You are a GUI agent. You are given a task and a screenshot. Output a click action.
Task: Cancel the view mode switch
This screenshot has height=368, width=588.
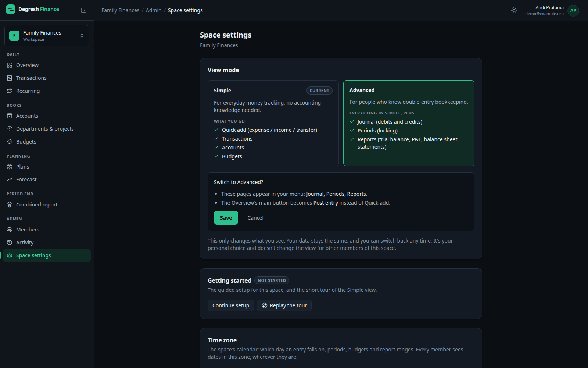coord(255,218)
